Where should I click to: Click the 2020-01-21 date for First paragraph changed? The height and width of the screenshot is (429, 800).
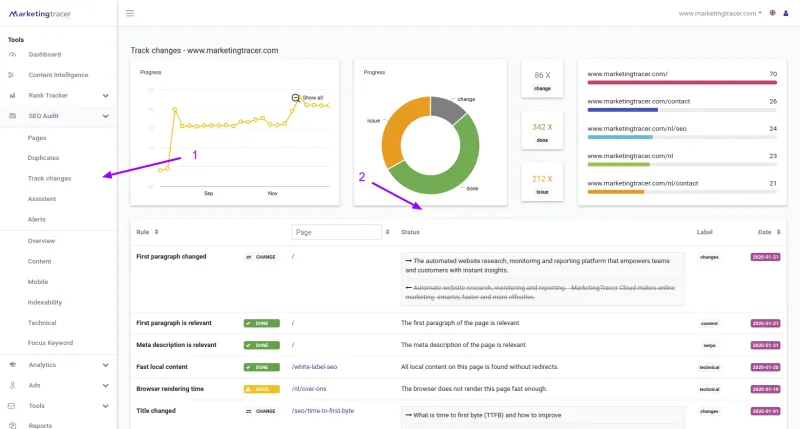coord(765,257)
